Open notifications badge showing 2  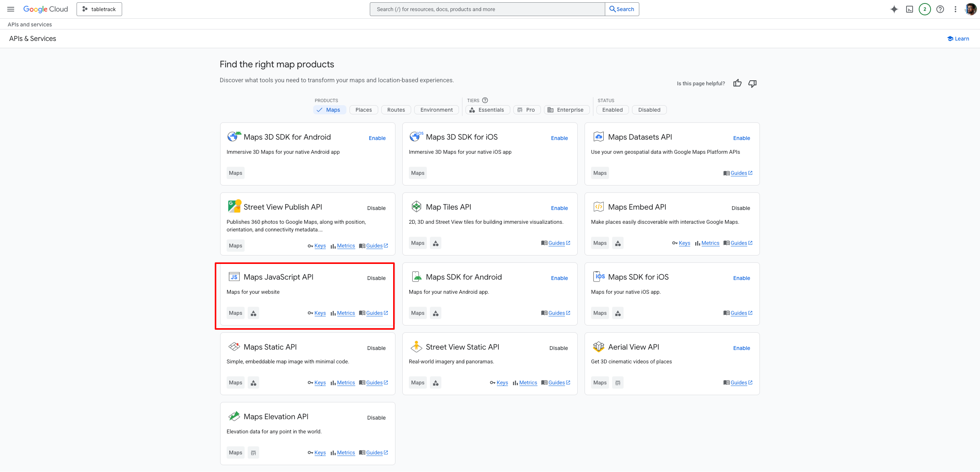[925, 9]
